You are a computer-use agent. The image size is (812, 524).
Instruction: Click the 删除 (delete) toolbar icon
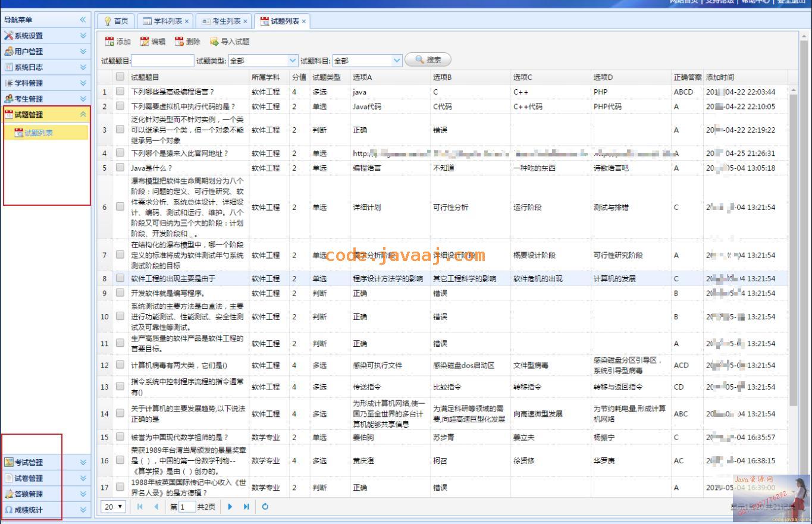(x=179, y=42)
